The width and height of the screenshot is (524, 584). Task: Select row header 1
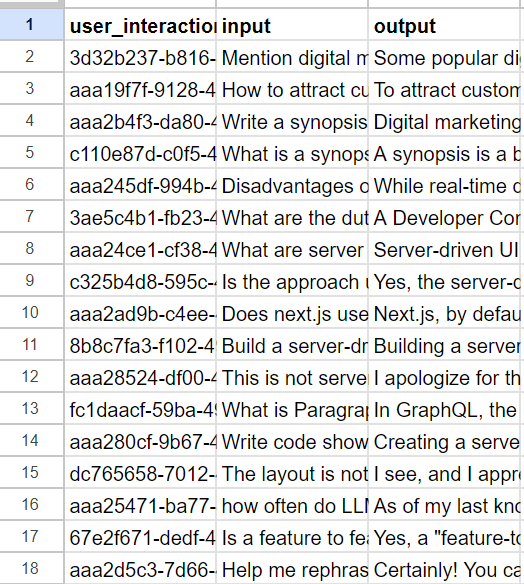pyautogui.click(x=32, y=24)
